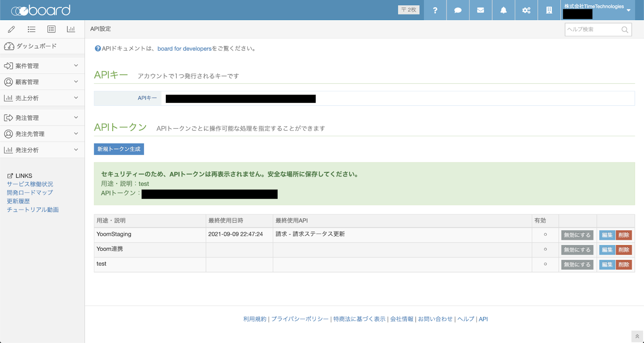The image size is (644, 343).
Task: Expand the 売上分析 menu
Action: coord(42,98)
